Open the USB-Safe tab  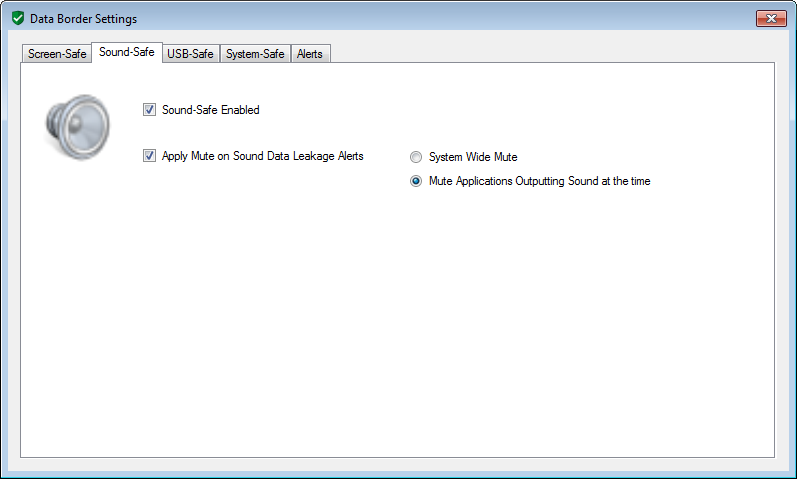coord(190,54)
